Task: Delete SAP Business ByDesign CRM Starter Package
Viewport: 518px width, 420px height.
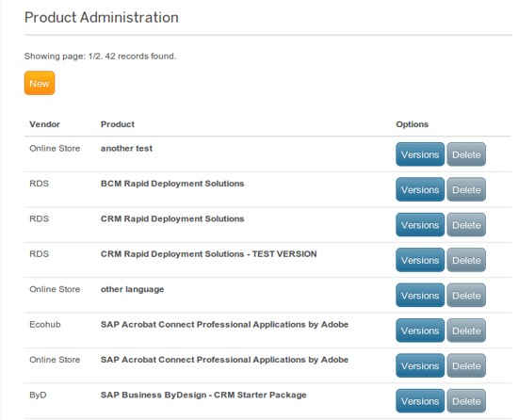Action: coord(466,401)
